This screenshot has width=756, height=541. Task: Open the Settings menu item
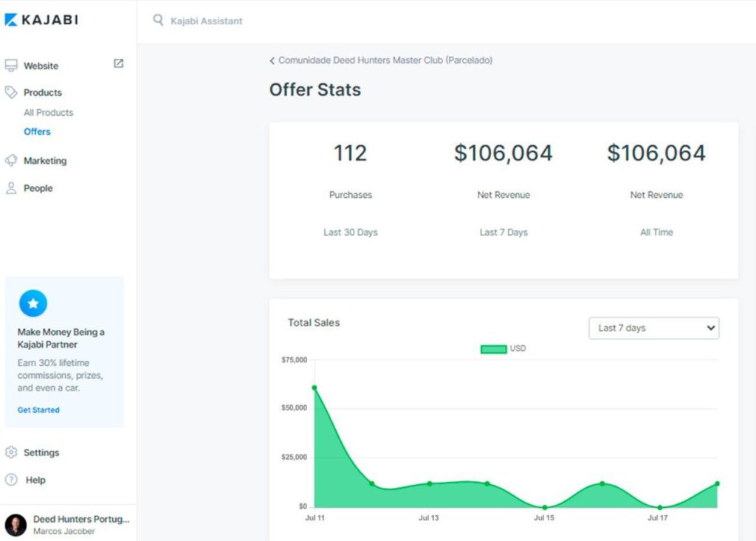tap(41, 452)
